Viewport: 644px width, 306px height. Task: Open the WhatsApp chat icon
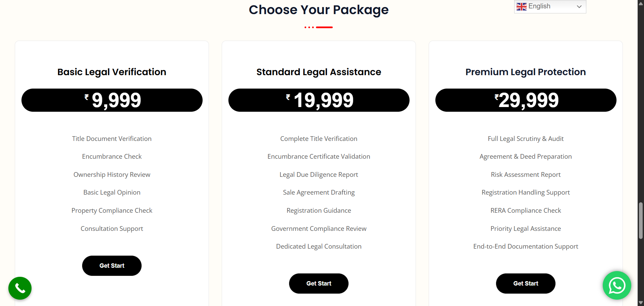[x=617, y=286]
